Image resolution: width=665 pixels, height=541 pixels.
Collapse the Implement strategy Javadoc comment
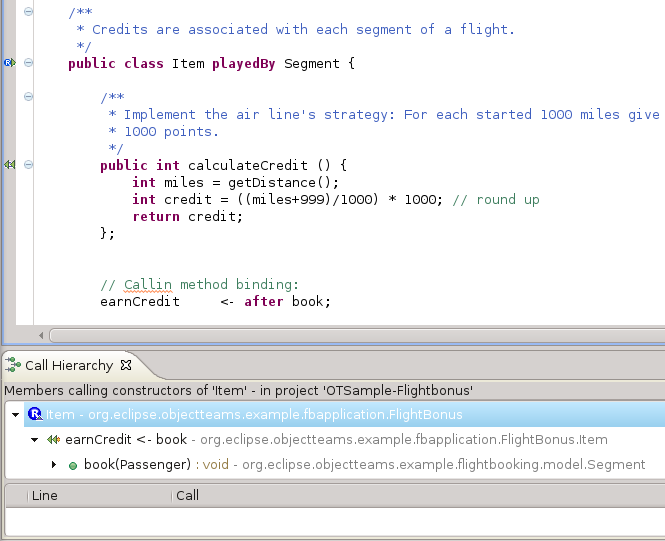point(28,97)
